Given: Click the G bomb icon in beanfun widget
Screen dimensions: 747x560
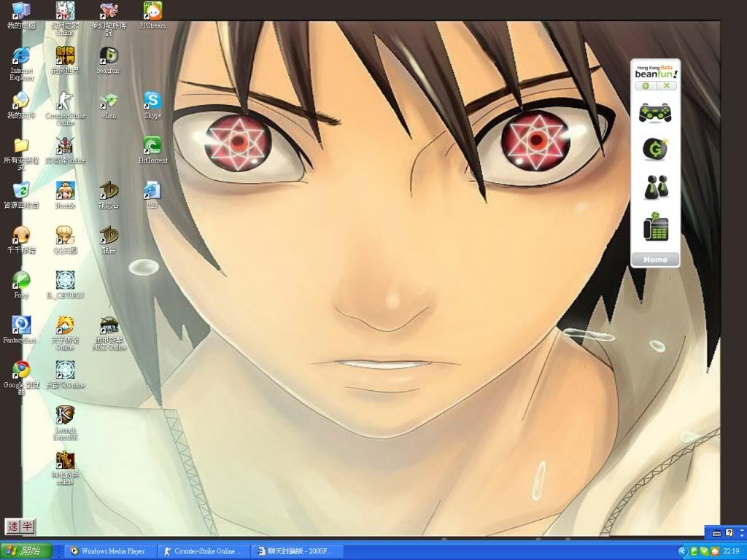Looking at the screenshot, I should (654, 149).
